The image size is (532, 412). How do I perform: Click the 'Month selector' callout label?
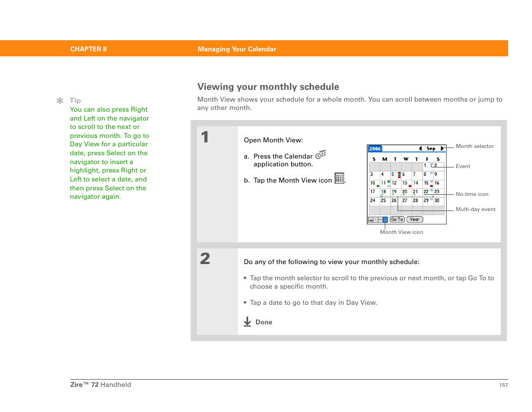point(475,146)
